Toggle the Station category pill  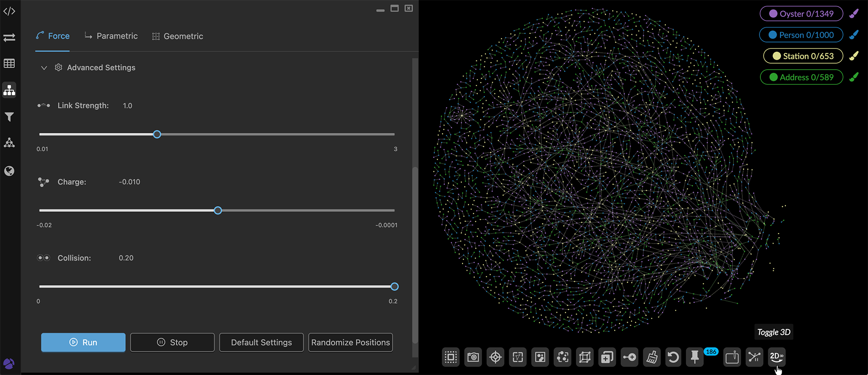(803, 56)
